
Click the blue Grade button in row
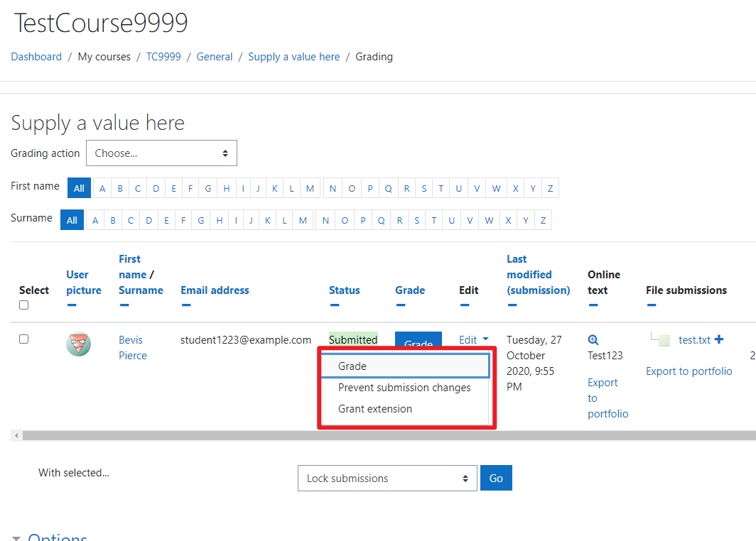tap(418, 339)
